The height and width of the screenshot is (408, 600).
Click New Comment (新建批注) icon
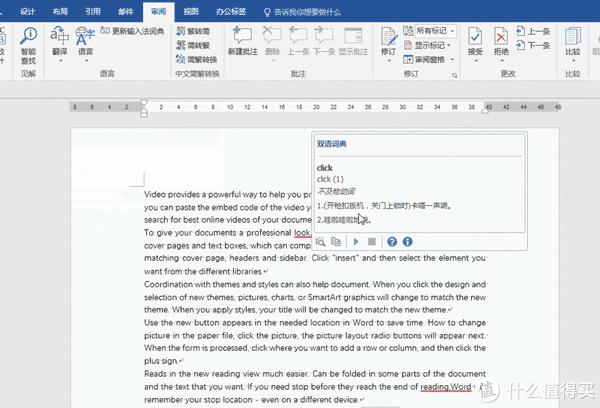click(243, 40)
